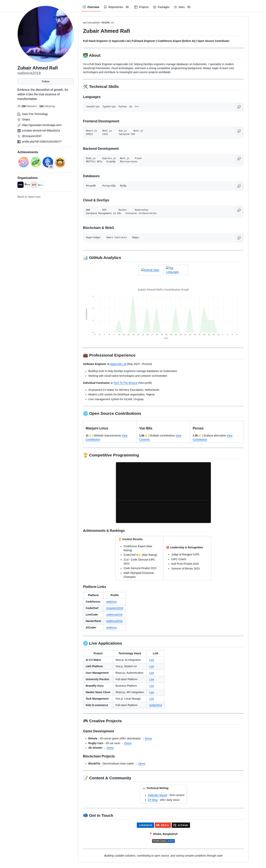Open the Tech To The Rescue link
The height and width of the screenshot is (868, 266).
125,383
